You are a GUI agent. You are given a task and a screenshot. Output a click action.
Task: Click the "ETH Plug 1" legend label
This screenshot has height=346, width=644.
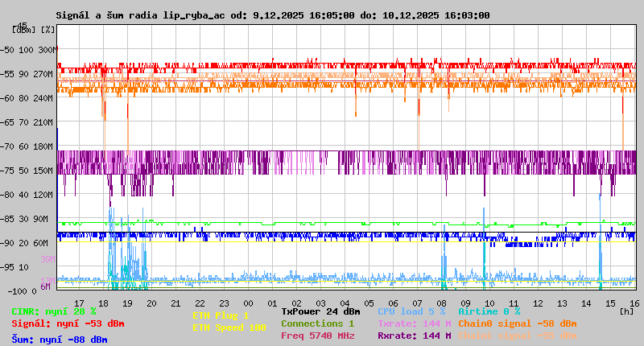pos(221,315)
